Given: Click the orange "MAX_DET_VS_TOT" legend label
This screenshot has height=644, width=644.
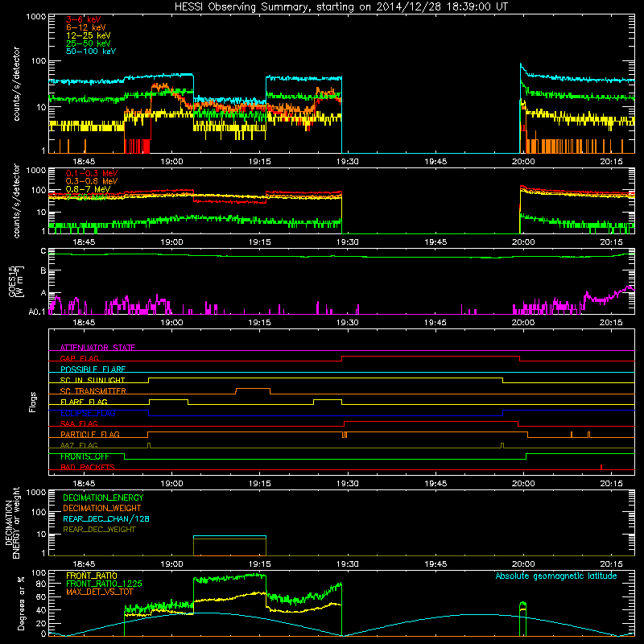Looking at the screenshot, I should click(100, 592).
